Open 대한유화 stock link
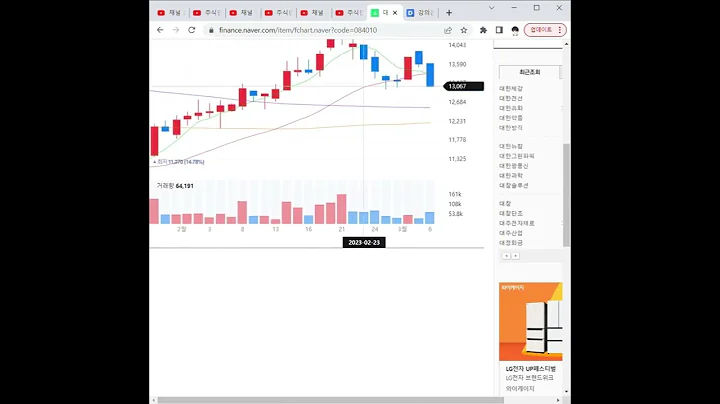 click(x=511, y=108)
